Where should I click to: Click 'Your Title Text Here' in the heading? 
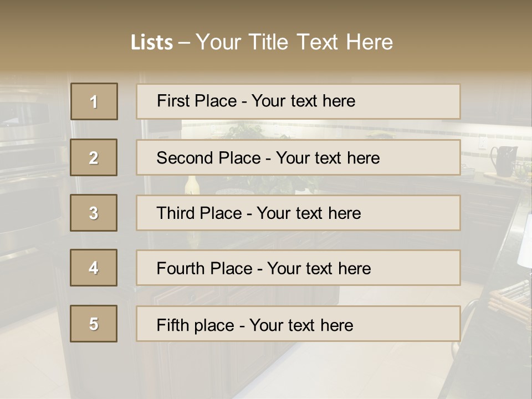click(294, 42)
